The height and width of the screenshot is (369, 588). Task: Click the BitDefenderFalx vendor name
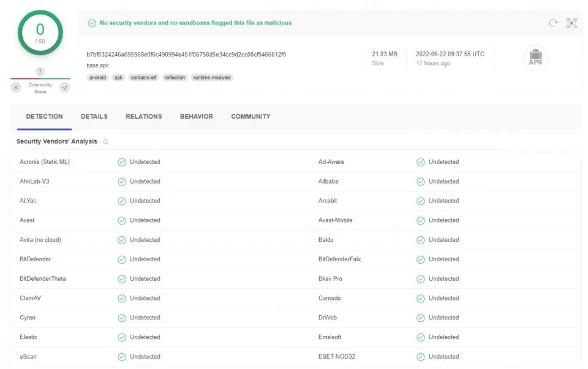click(x=339, y=259)
